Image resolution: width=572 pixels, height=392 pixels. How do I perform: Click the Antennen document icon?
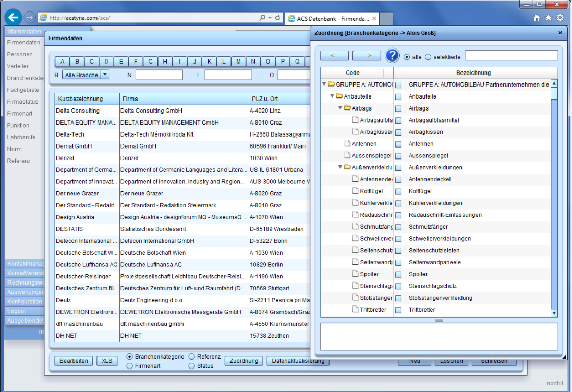[x=347, y=143]
